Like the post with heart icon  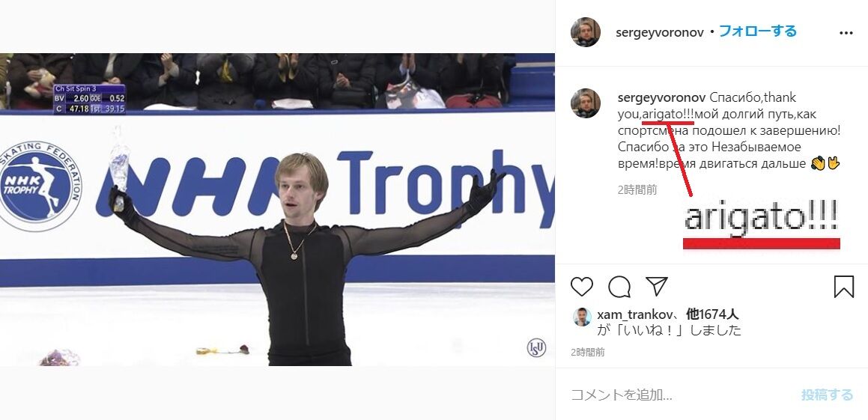click(x=582, y=287)
